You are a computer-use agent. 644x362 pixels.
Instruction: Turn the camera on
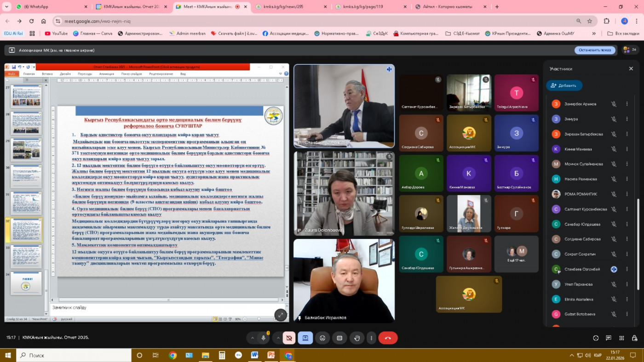click(x=289, y=338)
